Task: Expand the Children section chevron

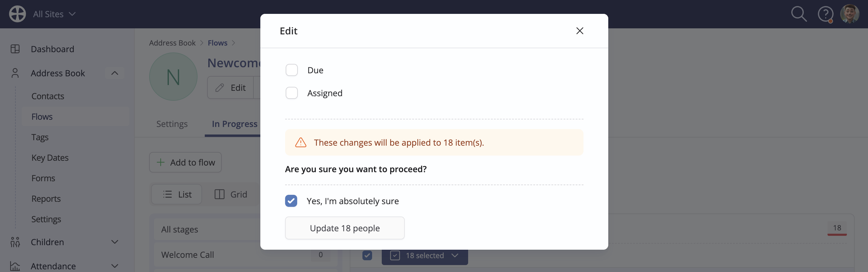Action: pos(114,242)
